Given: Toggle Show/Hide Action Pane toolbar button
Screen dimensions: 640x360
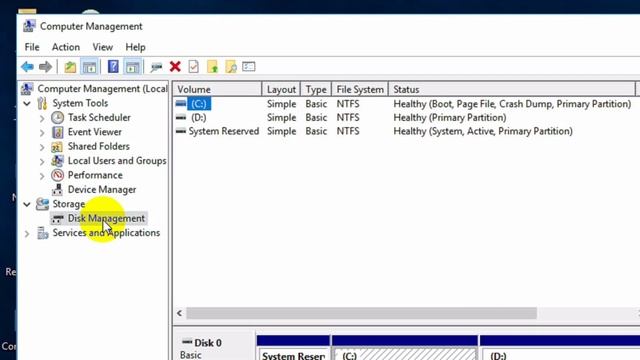Looking at the screenshot, I should click(x=132, y=67).
